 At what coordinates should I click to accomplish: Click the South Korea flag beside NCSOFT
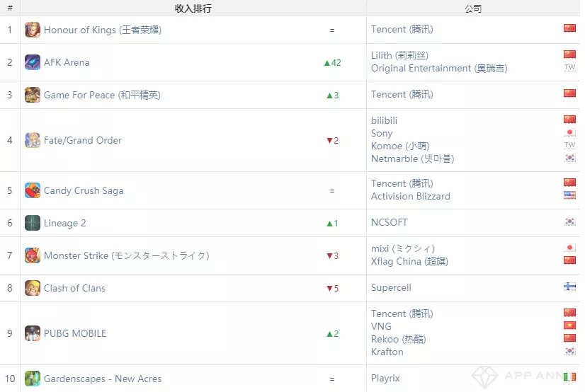pos(569,221)
